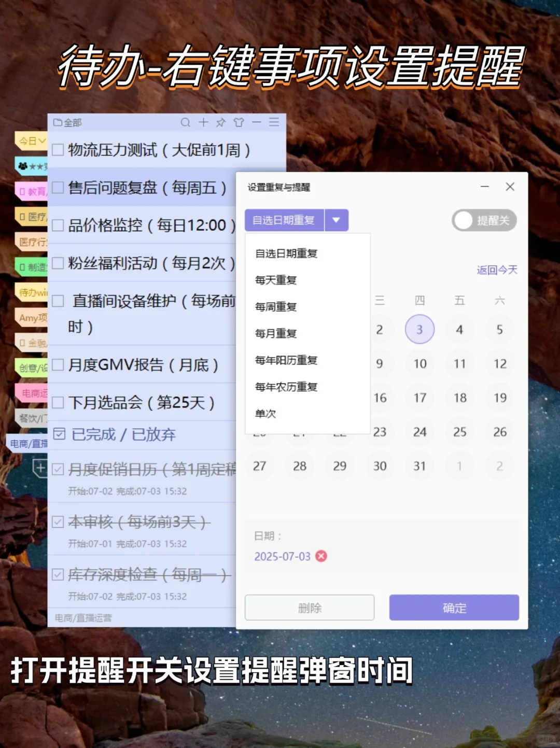Select 每周重复 from the repeat list
Viewport: 560px width, 748px height.
275,306
